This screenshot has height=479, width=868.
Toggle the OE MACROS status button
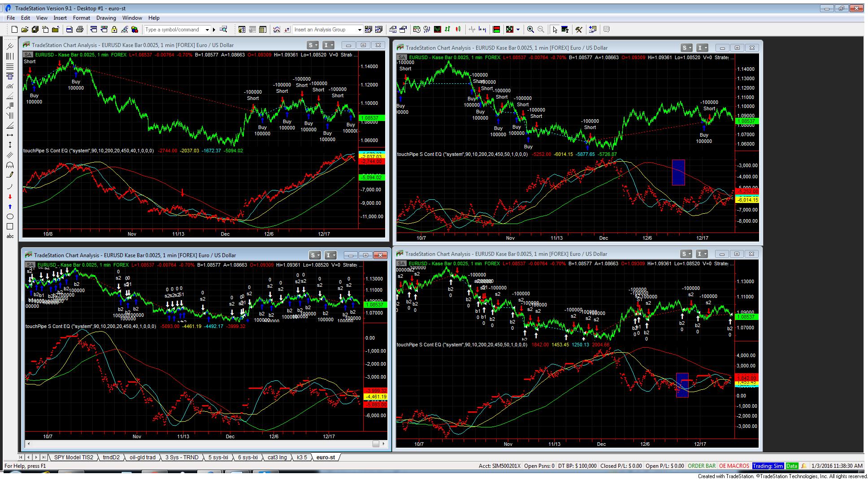tap(734, 466)
